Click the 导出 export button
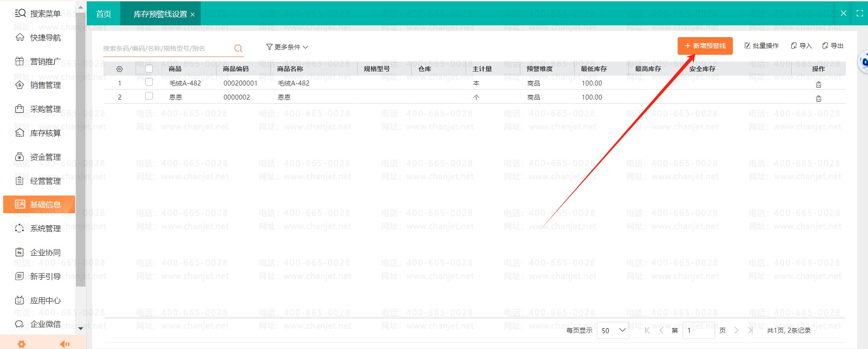Image resolution: width=868 pixels, height=349 pixels. (x=833, y=46)
